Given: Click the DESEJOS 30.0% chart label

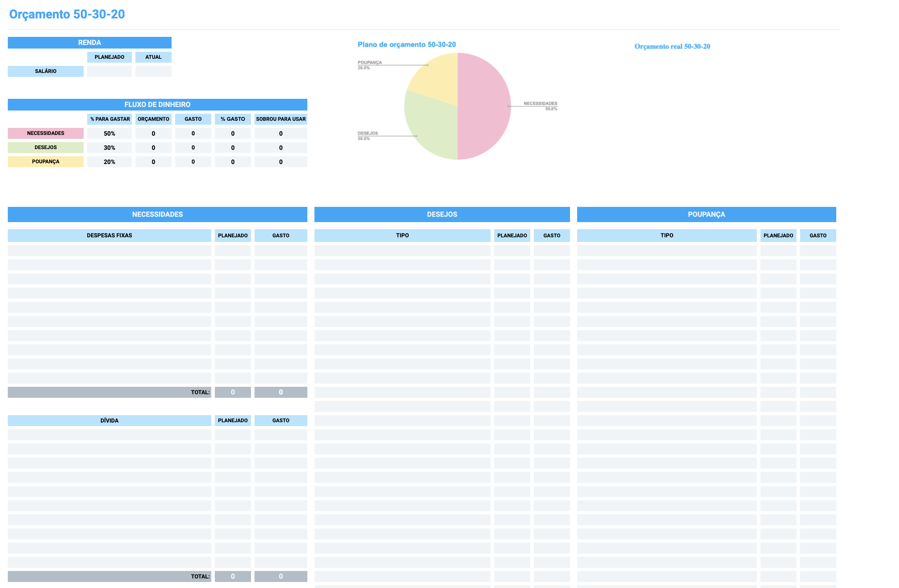Looking at the screenshot, I should coord(368,136).
